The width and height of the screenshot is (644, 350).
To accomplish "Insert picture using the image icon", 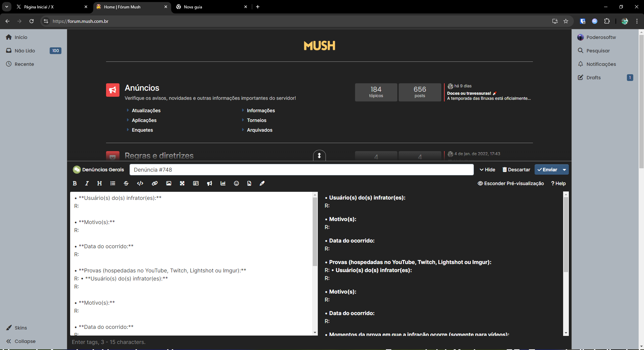I will pyautogui.click(x=169, y=183).
